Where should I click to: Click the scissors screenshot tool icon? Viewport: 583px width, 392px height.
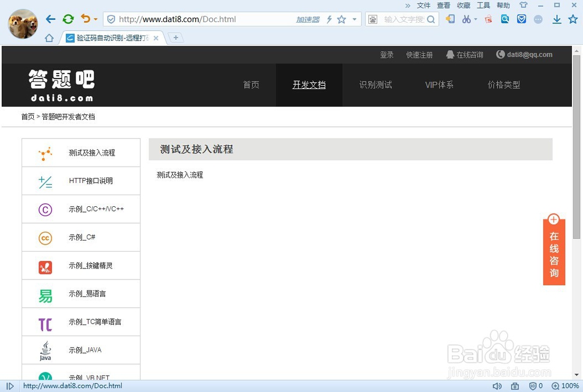tap(466, 19)
